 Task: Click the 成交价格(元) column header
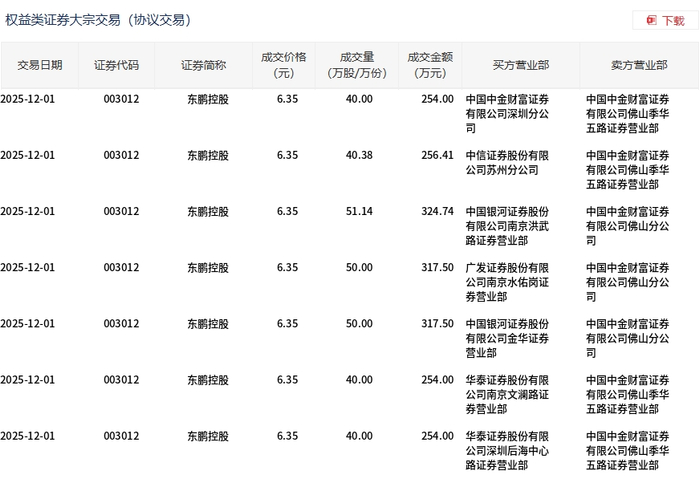pos(284,65)
